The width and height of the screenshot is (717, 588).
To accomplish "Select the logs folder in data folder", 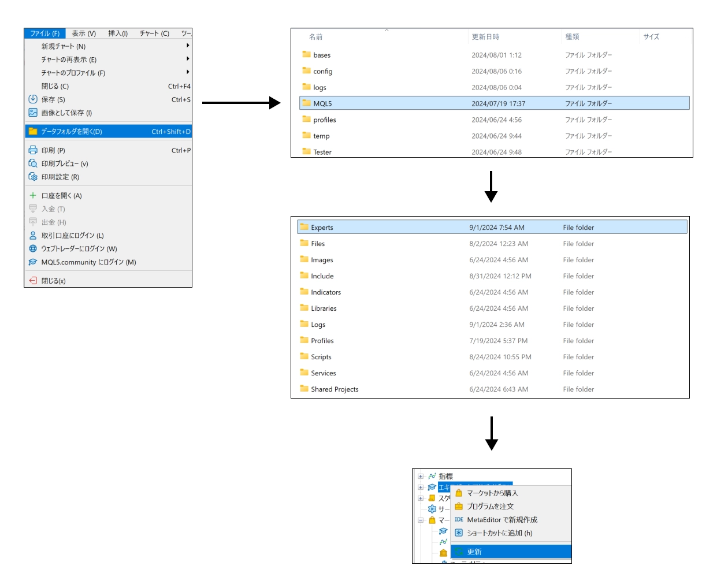I will click(495, 87).
